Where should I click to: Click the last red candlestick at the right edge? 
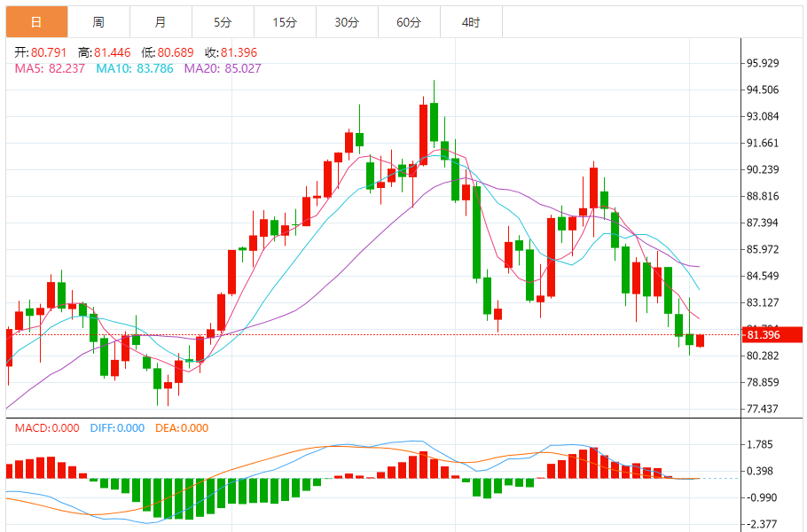[700, 340]
